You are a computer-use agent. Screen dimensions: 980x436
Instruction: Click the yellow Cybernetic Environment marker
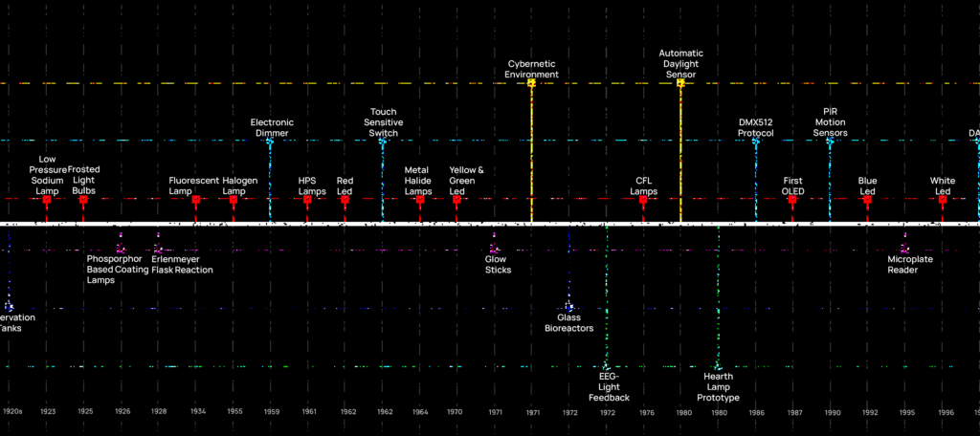pos(531,83)
